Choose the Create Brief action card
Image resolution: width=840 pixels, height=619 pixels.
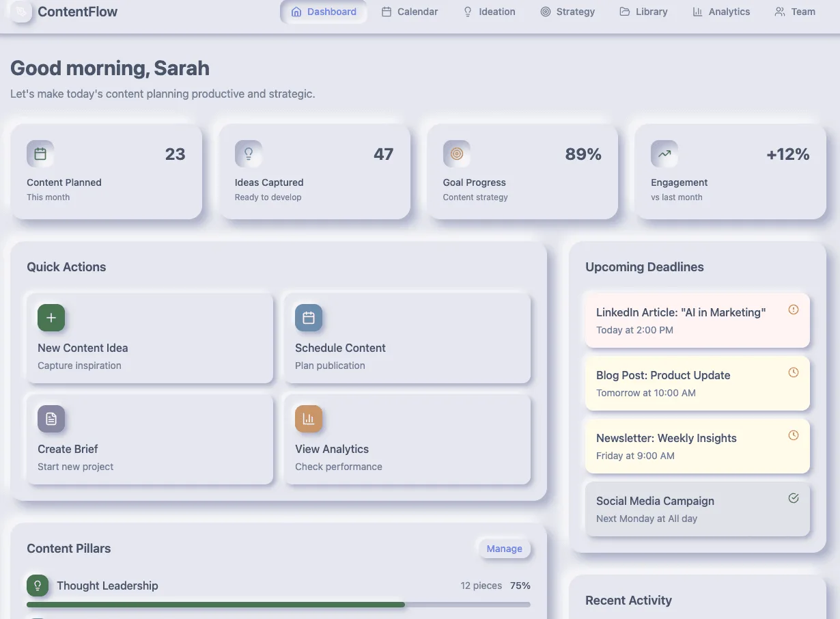(x=150, y=439)
